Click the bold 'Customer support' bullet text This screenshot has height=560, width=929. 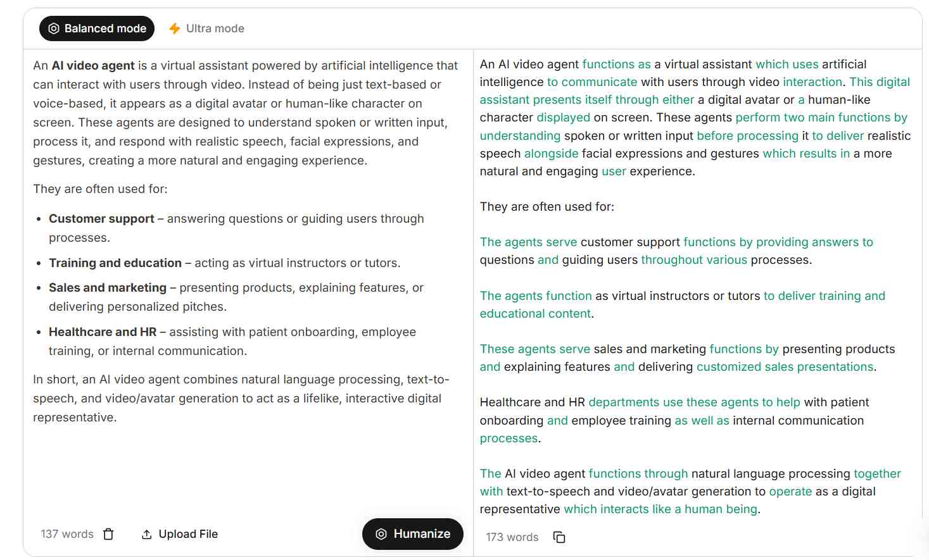101,218
